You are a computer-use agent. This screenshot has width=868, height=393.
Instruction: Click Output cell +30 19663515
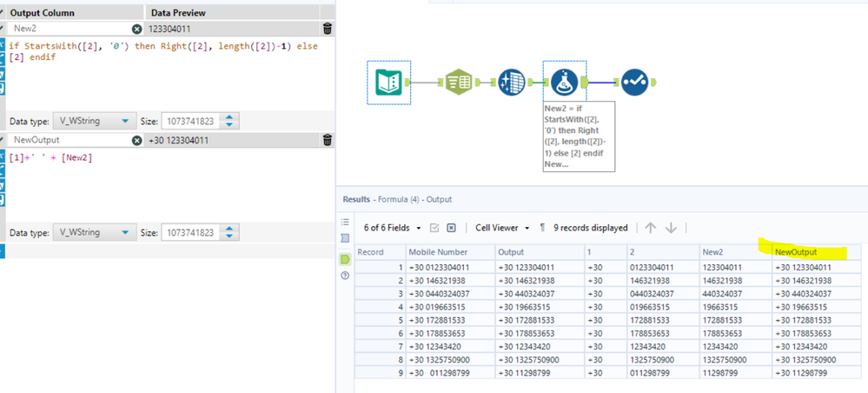coord(540,307)
